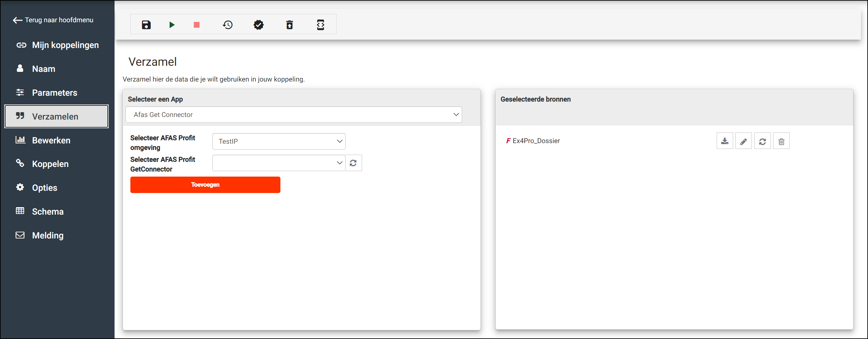Expand the TestIP environment dropdown

279,141
